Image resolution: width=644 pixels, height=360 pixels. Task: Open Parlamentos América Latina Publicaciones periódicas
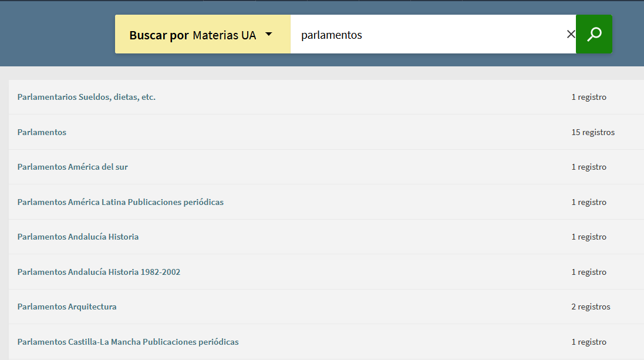(120, 202)
